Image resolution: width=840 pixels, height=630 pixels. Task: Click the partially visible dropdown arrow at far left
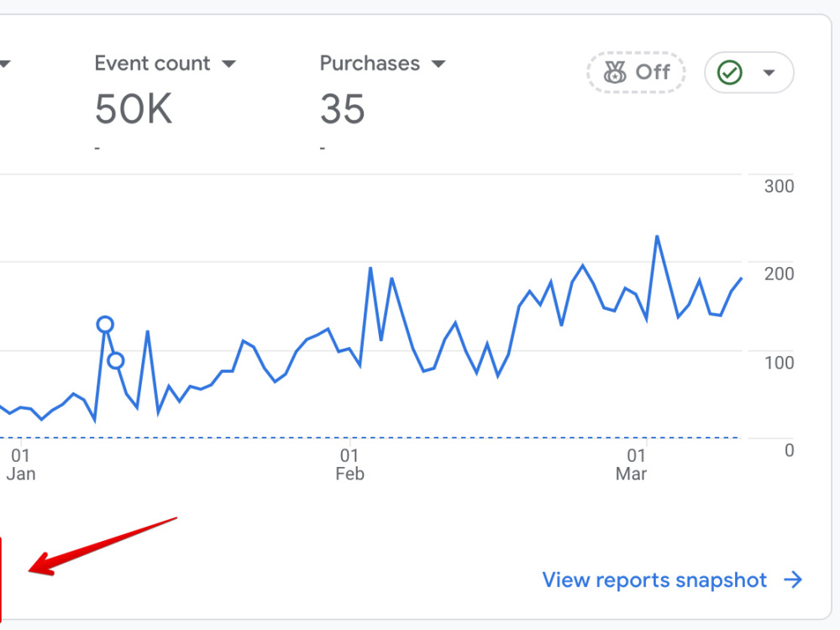point(5,65)
